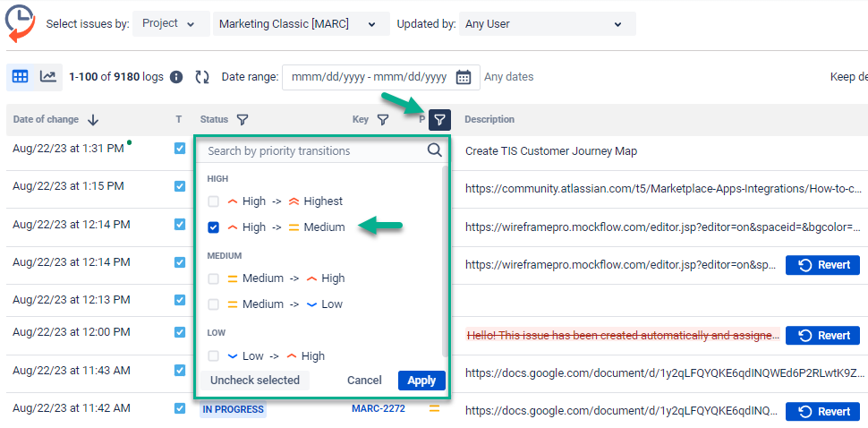Screen dimensions: 868x428
Task: Click Aug/22/23 at 12:13 PM date
Action: [72, 300]
